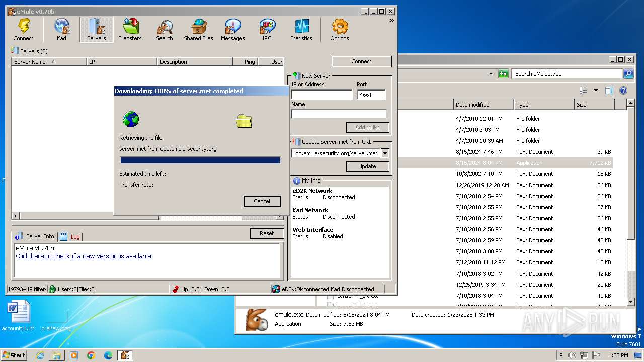Sort servers by Server Name column
The width and height of the screenshot is (644, 362).
49,62
